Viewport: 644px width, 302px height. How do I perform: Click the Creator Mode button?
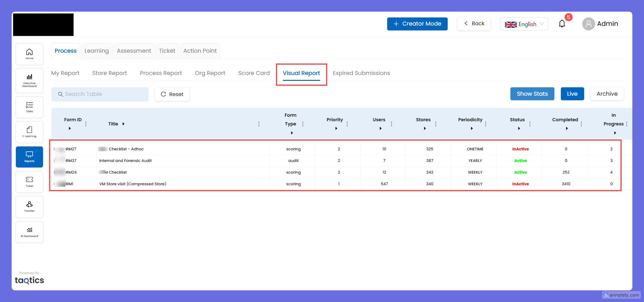coord(417,24)
